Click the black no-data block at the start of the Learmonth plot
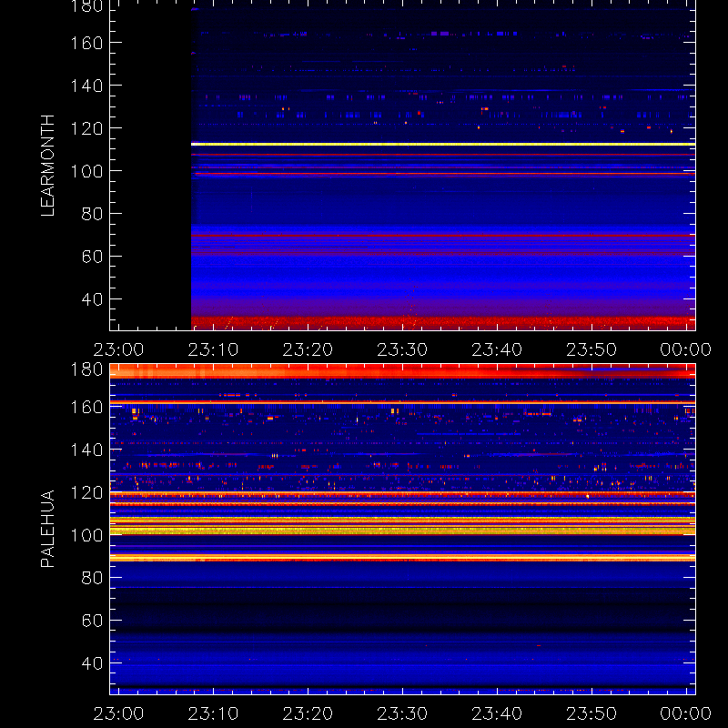The width and height of the screenshot is (728, 728). [150, 166]
